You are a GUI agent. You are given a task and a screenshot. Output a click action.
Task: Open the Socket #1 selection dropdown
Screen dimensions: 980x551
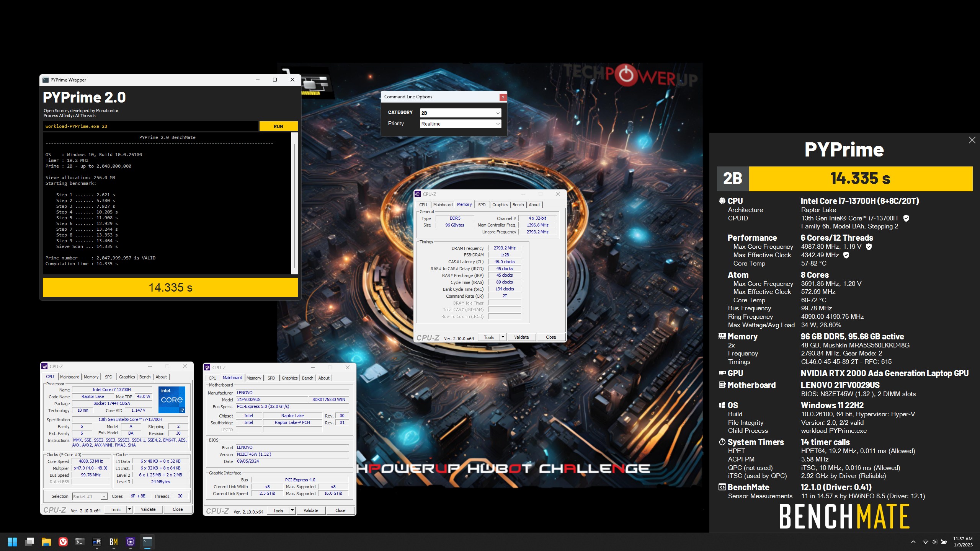click(90, 497)
